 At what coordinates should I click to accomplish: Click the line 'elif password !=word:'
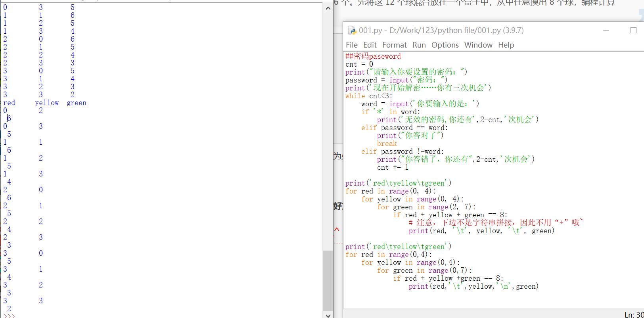[402, 151]
